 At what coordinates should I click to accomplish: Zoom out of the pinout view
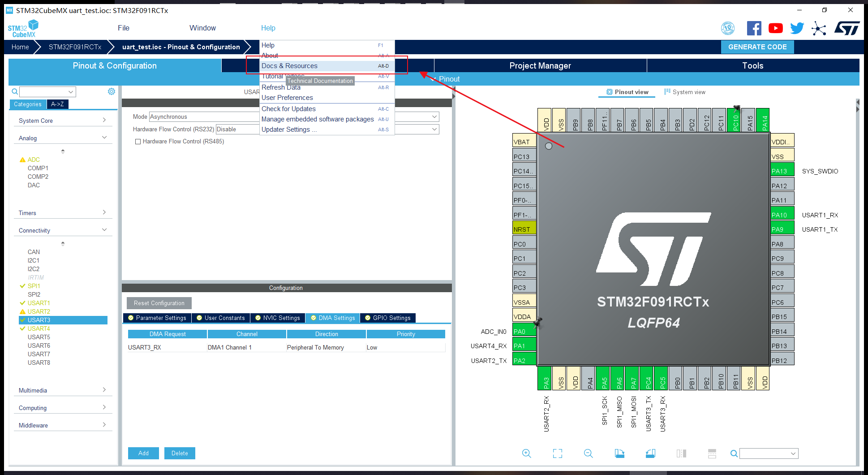589,453
